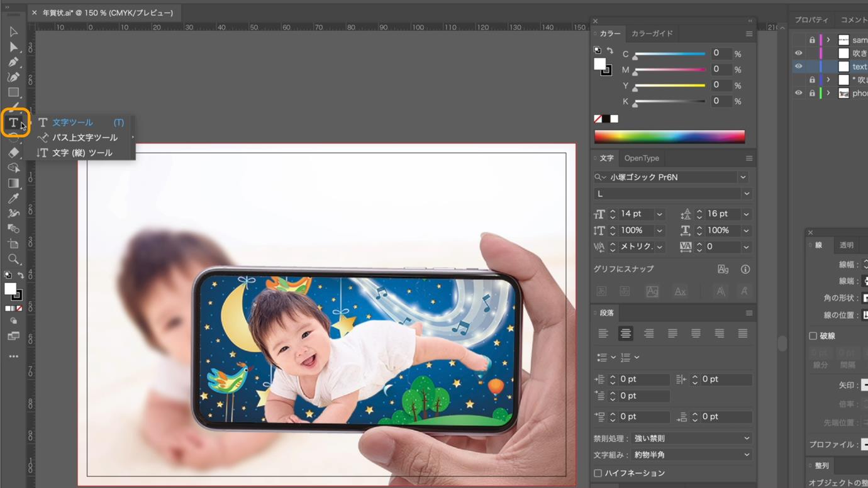868x488 pixels.
Task: Open Character panel hamburger menu
Action: [x=749, y=158]
